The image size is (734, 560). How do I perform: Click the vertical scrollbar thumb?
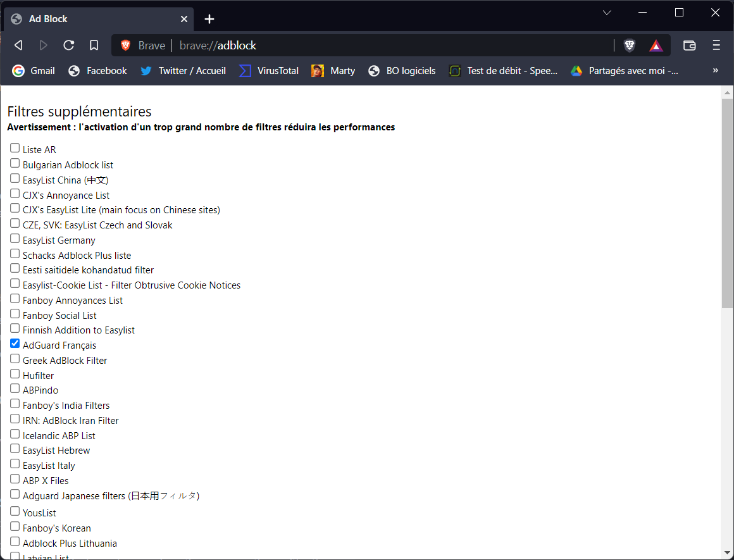(727, 204)
